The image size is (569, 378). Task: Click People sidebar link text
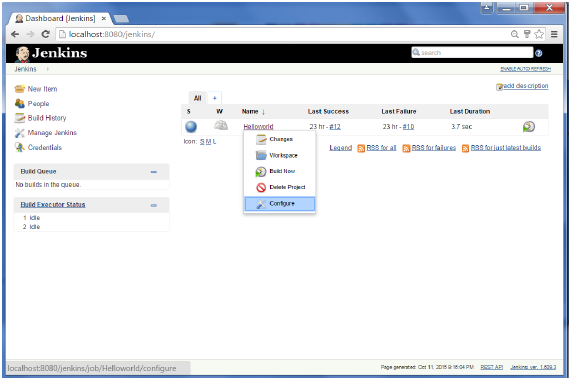coord(38,104)
